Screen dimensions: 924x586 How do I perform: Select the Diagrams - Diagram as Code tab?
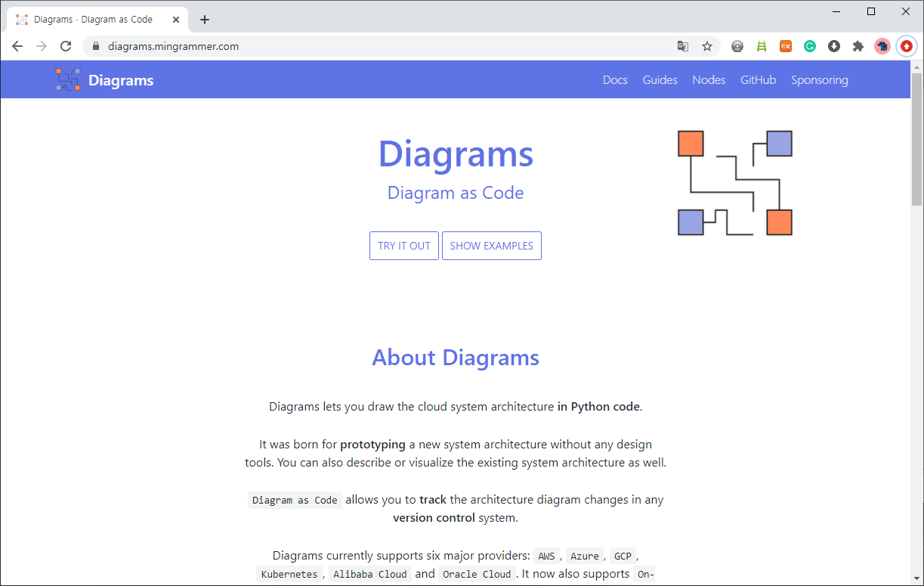coord(97,20)
